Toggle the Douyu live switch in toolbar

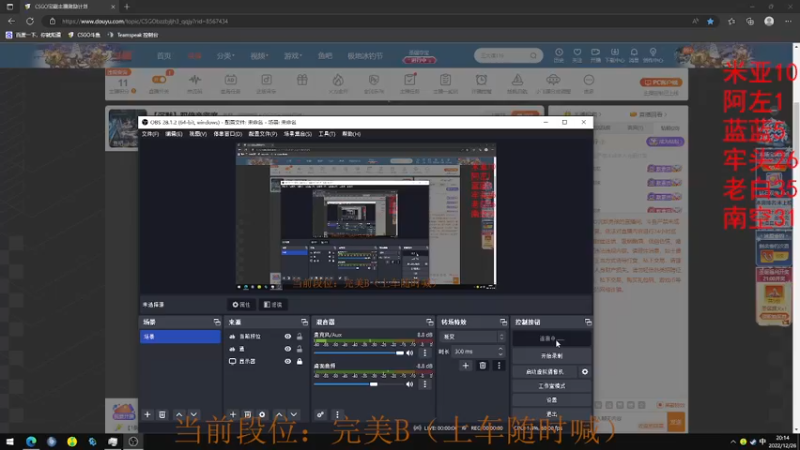(x=159, y=80)
